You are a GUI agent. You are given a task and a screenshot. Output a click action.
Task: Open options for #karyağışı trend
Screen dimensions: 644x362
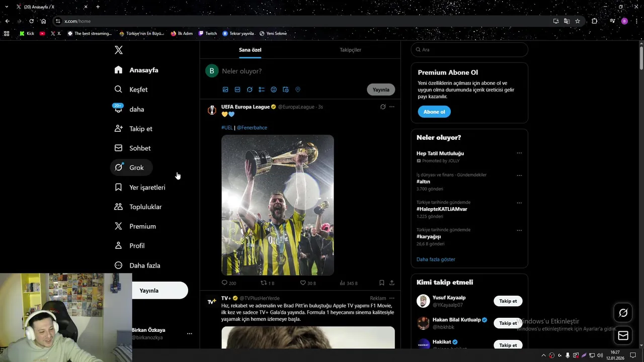519,230
